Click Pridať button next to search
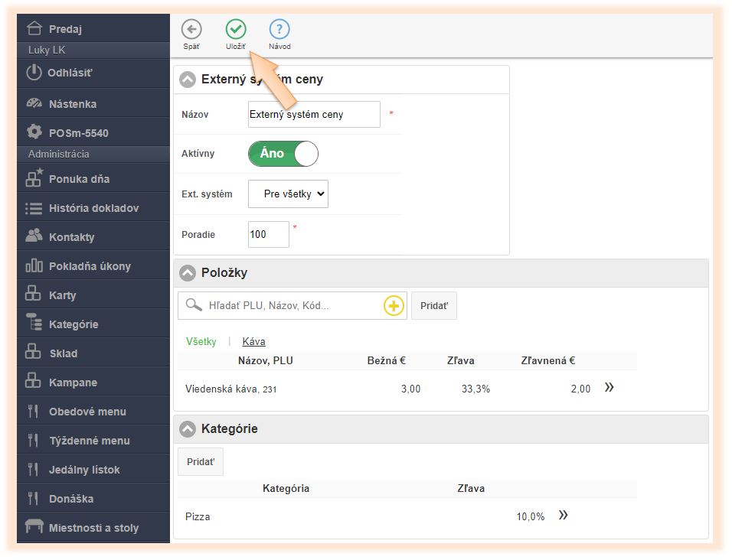Image resolution: width=732 pixels, height=560 pixels. coord(434,305)
